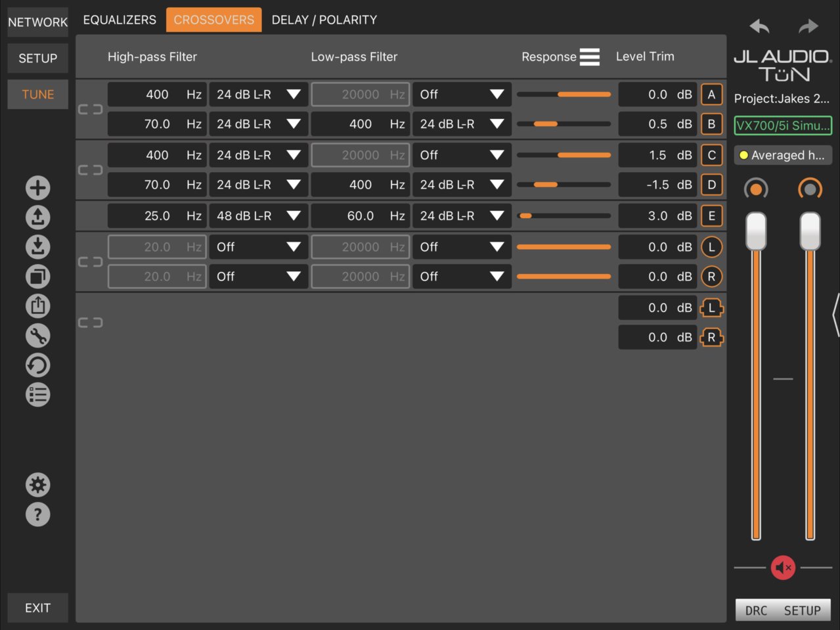Click the right fader knob indicator icon

coord(810,189)
